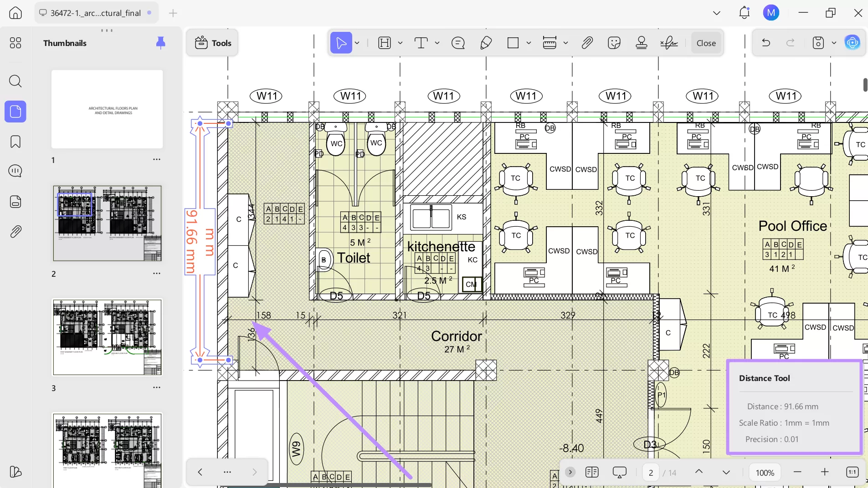Select the rectangle shape tool

click(x=513, y=43)
